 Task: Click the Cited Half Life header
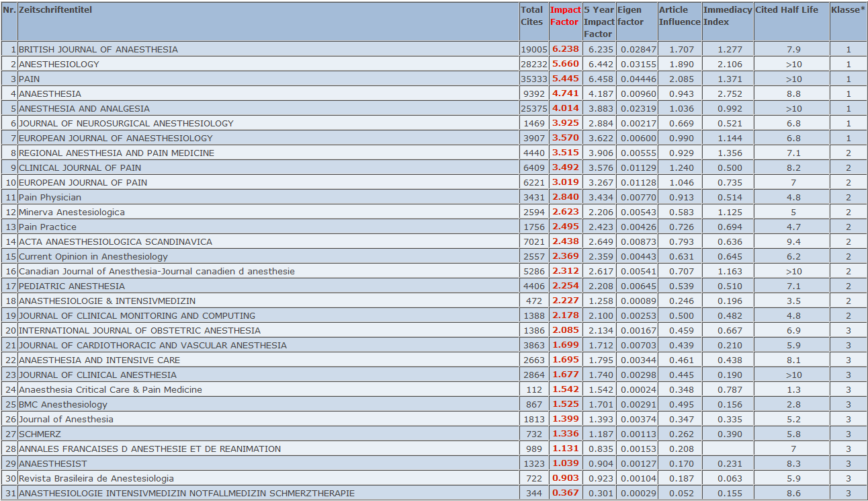(787, 10)
